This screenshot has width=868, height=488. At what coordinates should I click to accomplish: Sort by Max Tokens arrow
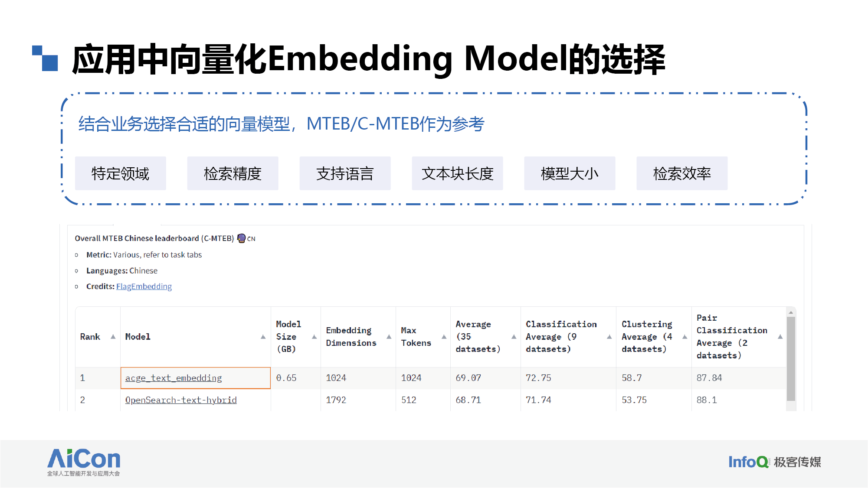[x=444, y=337]
